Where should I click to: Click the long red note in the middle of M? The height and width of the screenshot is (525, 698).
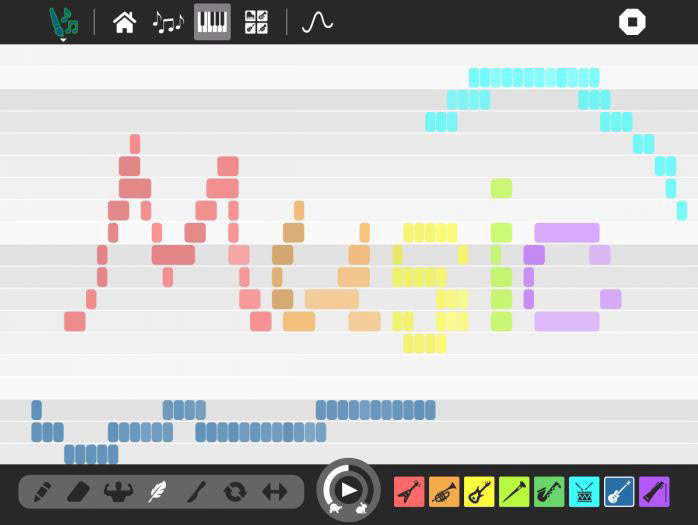pyautogui.click(x=173, y=255)
